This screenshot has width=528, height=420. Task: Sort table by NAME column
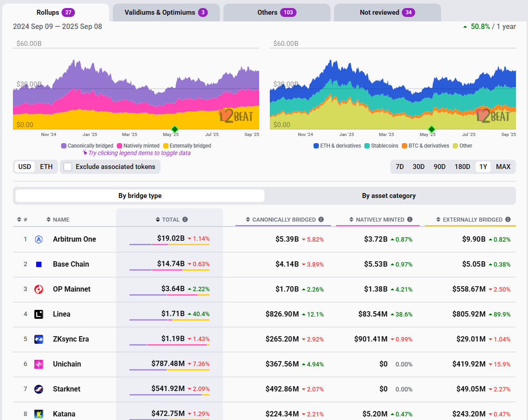[x=58, y=220]
